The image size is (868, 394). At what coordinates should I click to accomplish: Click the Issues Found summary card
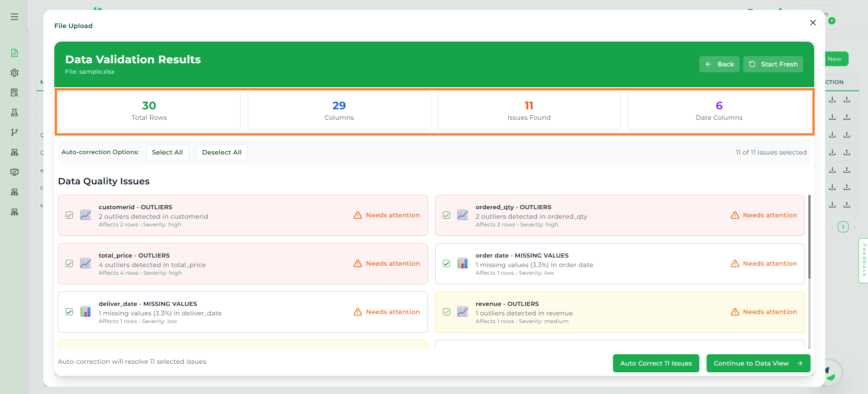529,111
